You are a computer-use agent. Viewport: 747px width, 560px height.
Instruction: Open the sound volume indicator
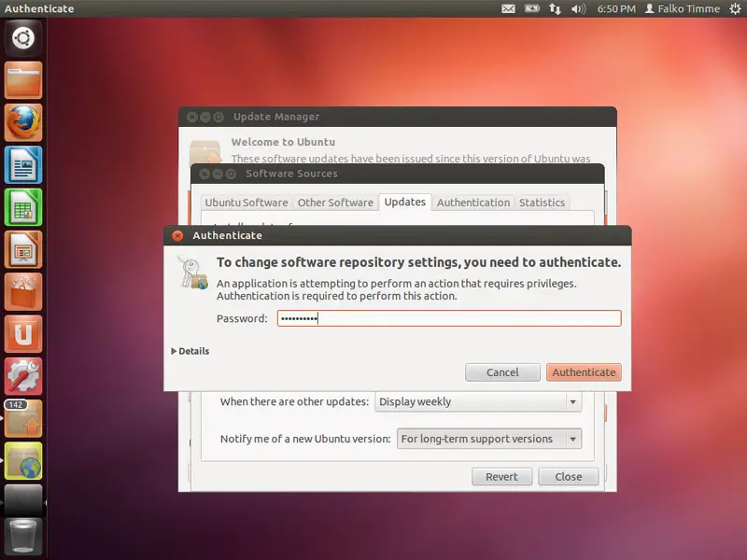click(578, 8)
